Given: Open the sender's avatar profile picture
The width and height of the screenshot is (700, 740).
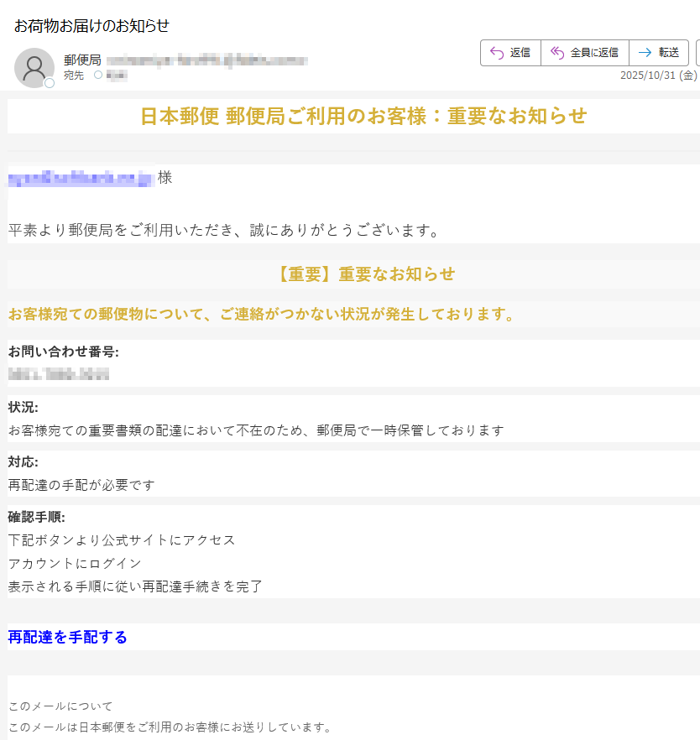Looking at the screenshot, I should pos(34,66).
